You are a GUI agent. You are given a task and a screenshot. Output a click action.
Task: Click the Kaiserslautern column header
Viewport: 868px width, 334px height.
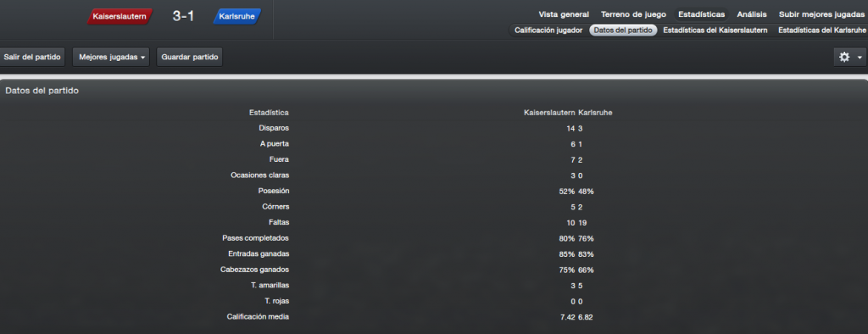coord(549,113)
